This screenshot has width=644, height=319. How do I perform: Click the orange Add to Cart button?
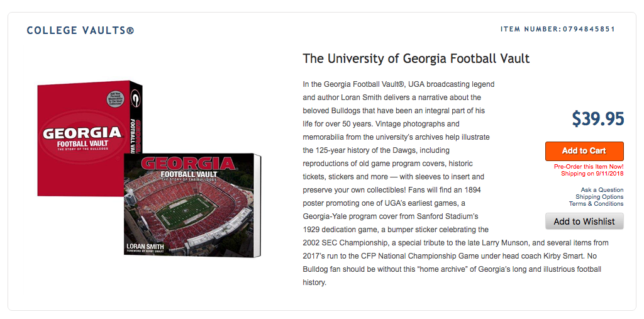click(x=584, y=151)
